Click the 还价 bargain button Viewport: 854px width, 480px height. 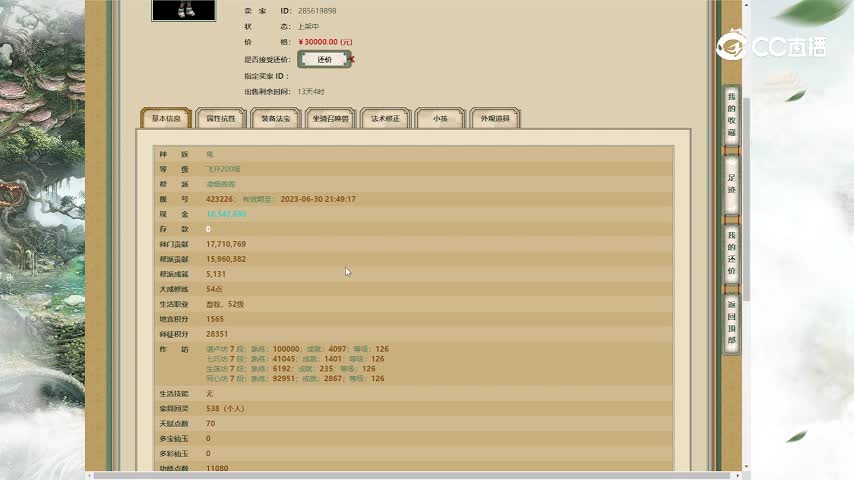324,59
